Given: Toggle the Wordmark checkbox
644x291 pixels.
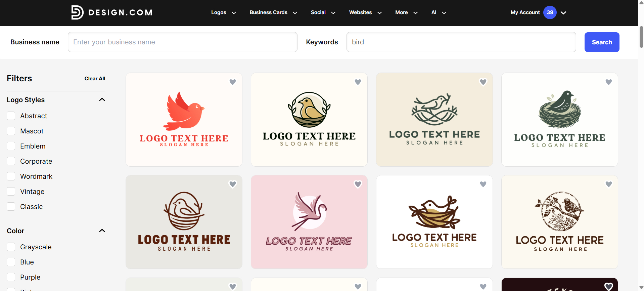Looking at the screenshot, I should click(x=11, y=176).
